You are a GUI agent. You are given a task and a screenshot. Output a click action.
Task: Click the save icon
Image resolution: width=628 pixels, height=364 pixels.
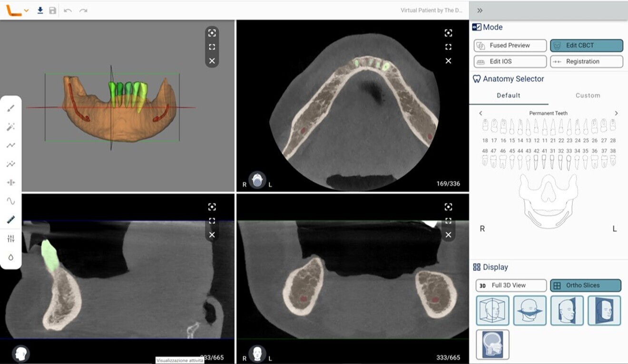(x=52, y=10)
